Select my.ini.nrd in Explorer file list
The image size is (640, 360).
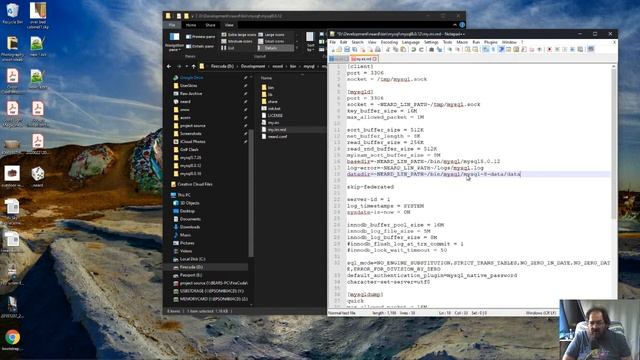(x=273, y=129)
